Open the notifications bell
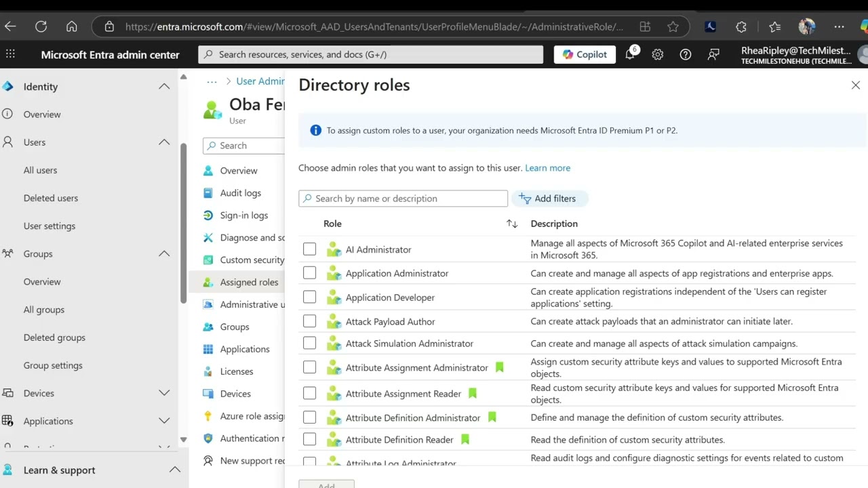Viewport: 868px width, 488px height. [630, 54]
